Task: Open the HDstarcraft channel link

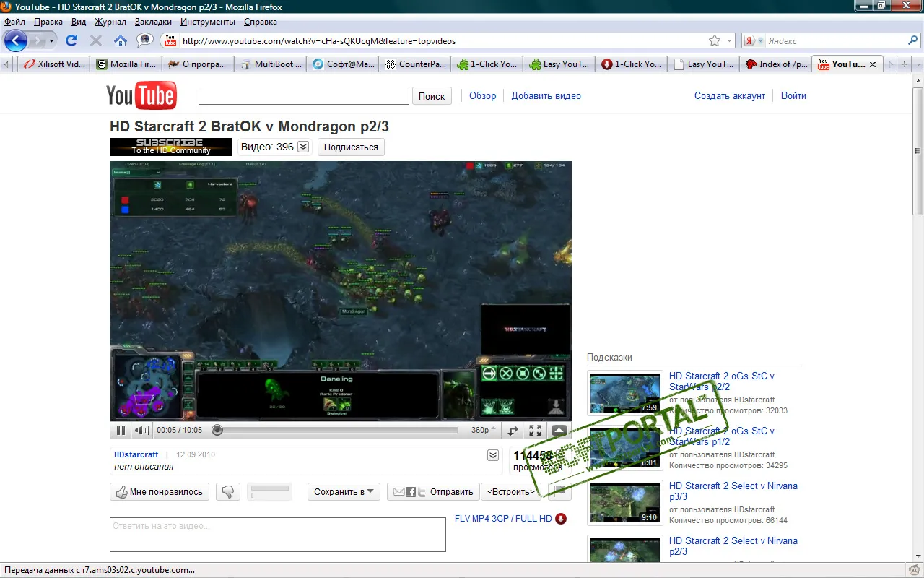Action: tap(136, 454)
